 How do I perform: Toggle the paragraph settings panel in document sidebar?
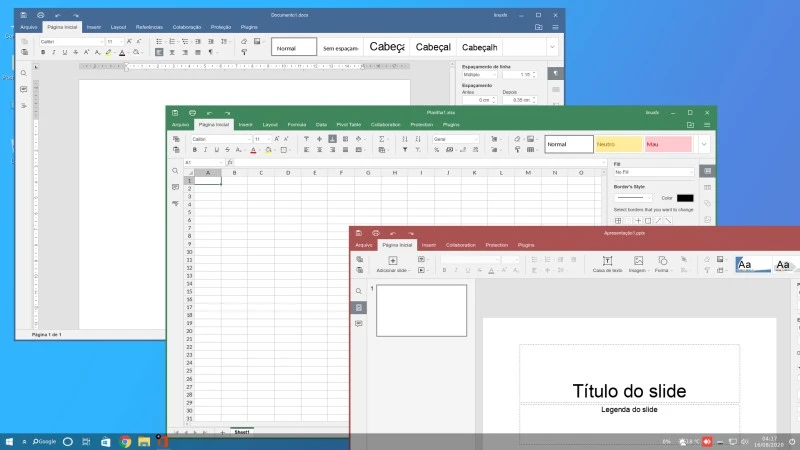pyautogui.click(x=556, y=73)
